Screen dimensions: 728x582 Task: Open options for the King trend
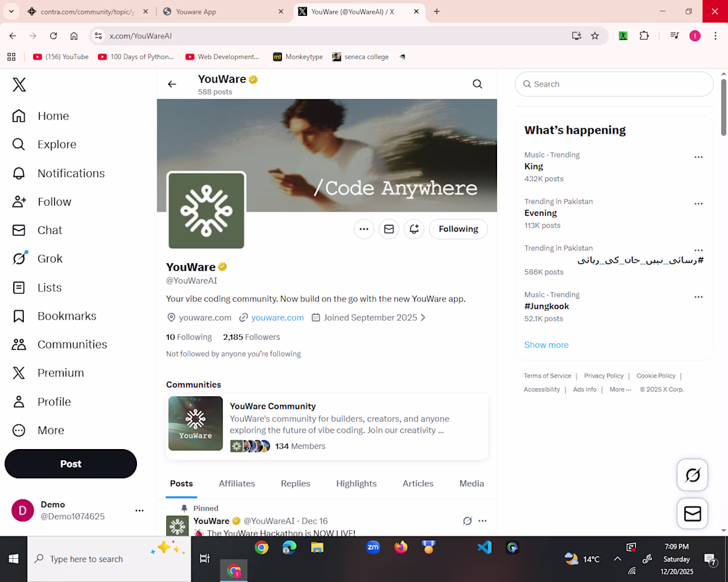click(698, 157)
